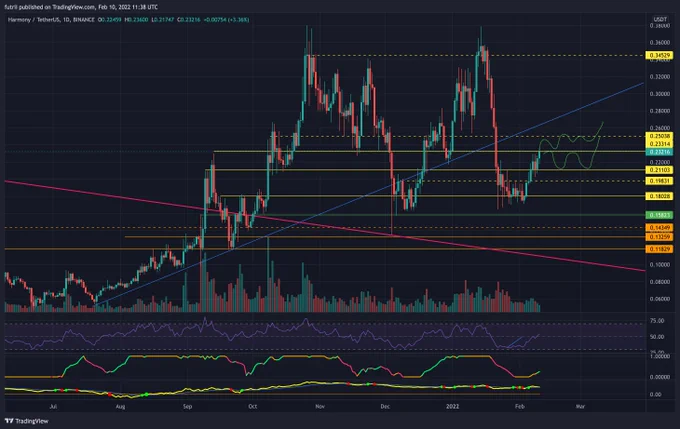Select the orange 0.13259 price label
Image resolution: width=680 pixels, height=429 pixels.
(659, 236)
